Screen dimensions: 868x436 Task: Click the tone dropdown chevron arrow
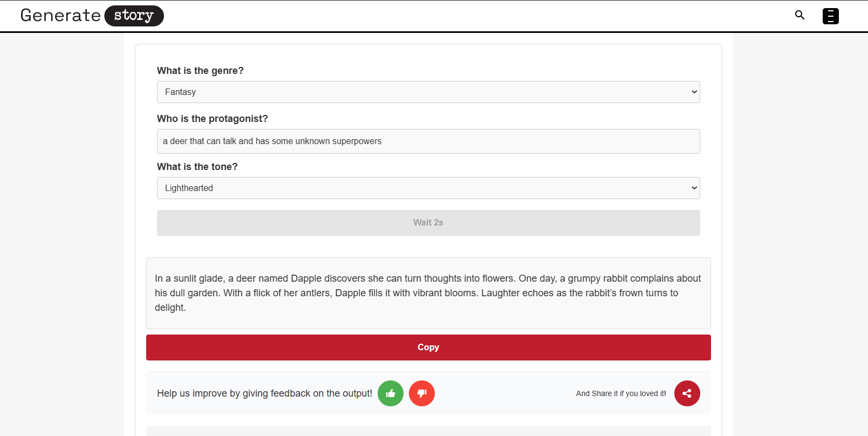[x=694, y=188]
